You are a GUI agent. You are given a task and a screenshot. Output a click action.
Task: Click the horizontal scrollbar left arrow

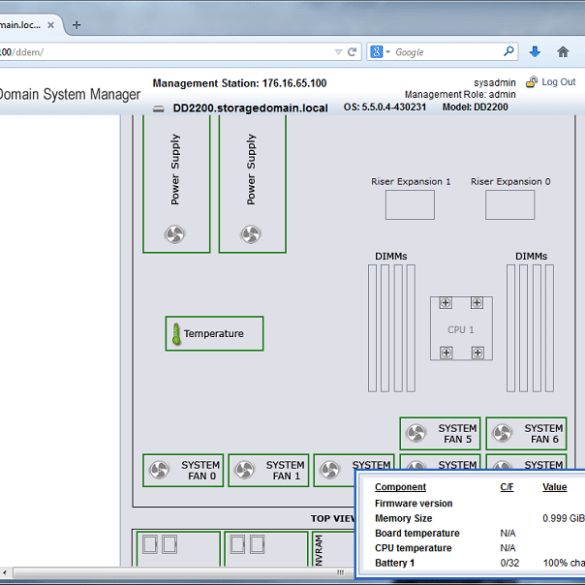tap(4, 572)
